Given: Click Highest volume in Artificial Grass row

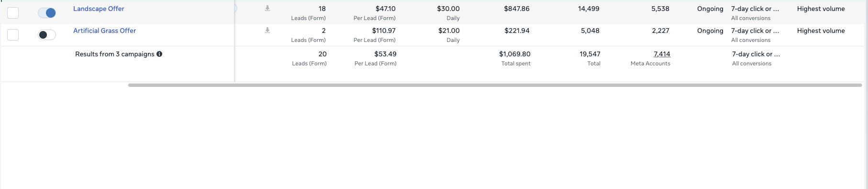Looking at the screenshot, I should tap(821, 31).
